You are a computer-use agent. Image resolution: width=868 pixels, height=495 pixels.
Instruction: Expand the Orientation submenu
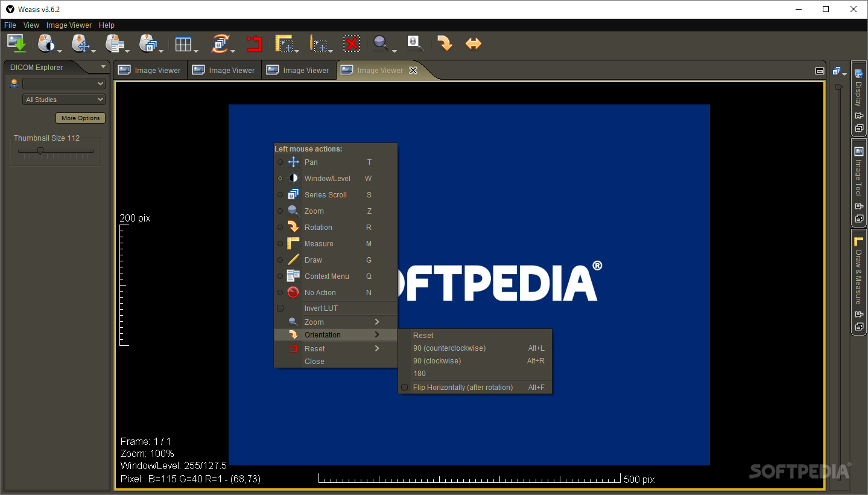tap(335, 334)
